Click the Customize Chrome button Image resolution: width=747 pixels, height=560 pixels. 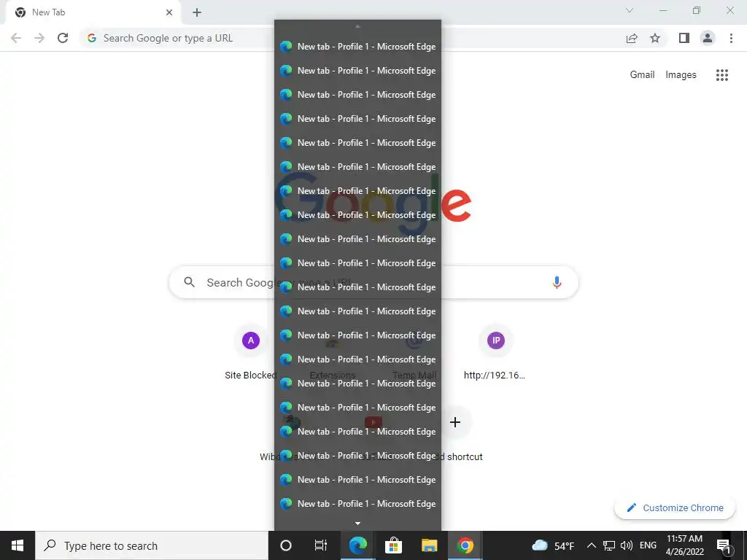(675, 508)
